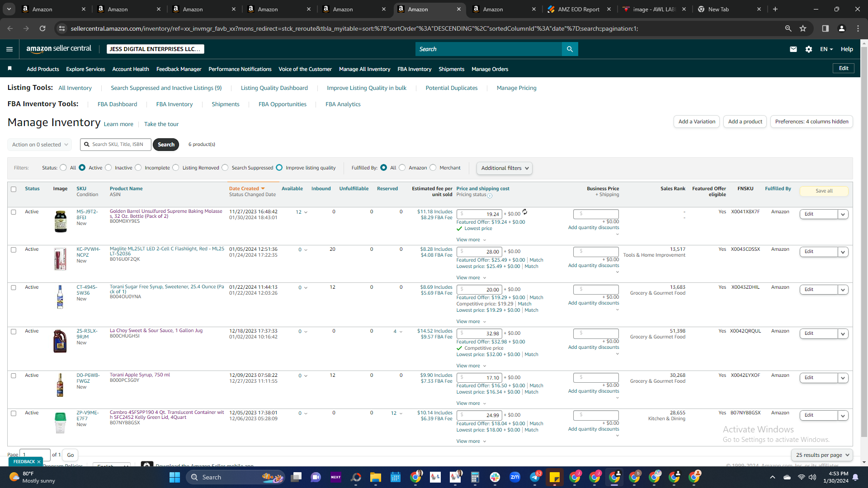Image resolution: width=868 pixels, height=488 pixels.
Task: Open the browser zoom magnifier icon
Action: tap(788, 28)
